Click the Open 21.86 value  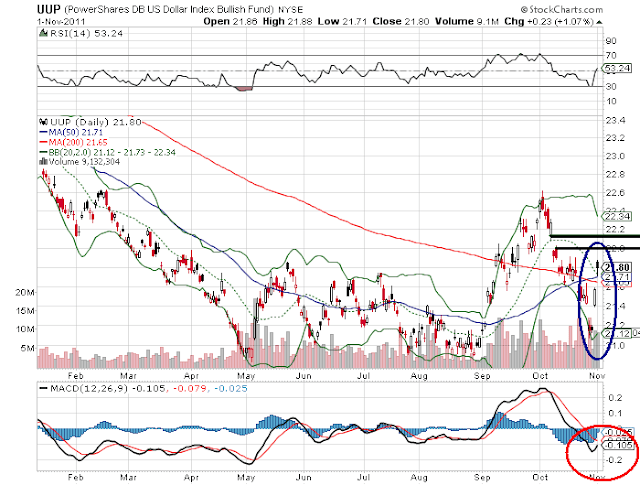(230, 22)
